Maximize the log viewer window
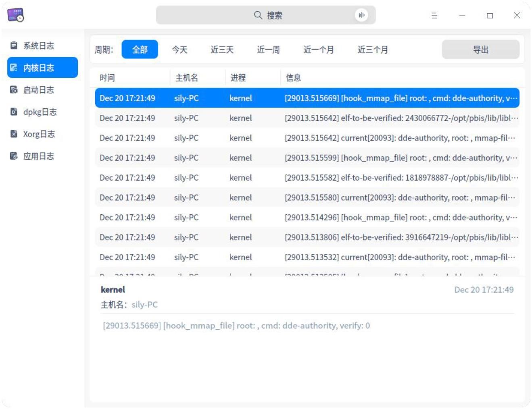 490,15
